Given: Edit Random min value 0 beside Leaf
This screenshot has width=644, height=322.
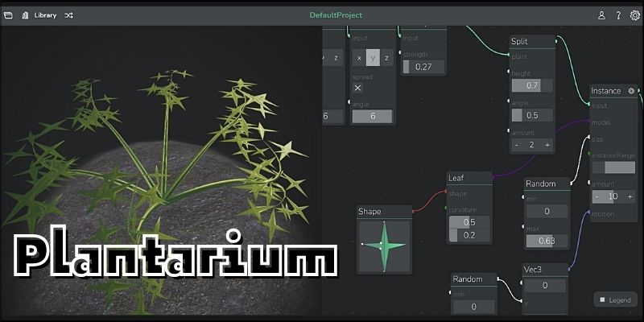Looking at the screenshot, I should point(547,211).
